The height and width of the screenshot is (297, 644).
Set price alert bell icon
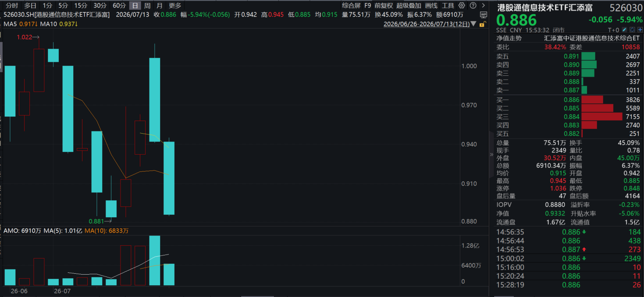[632, 30]
